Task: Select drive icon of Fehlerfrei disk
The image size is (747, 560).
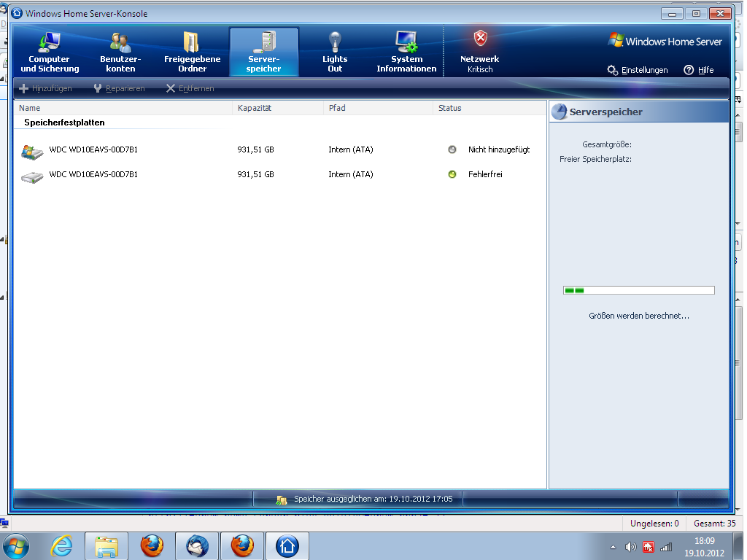Action: (x=32, y=178)
